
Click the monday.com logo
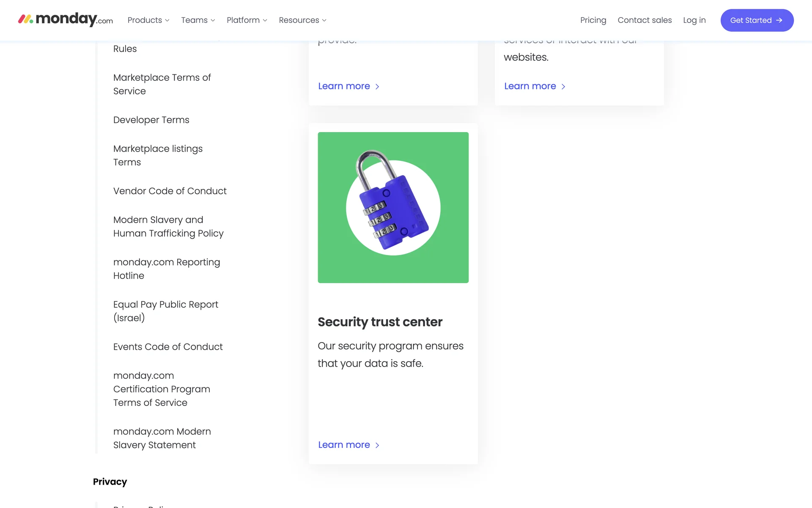(66, 19)
